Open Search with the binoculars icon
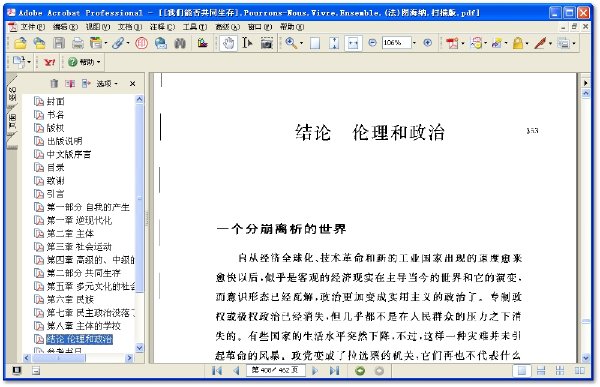Viewport: 600px width, 387px height. pos(180,43)
